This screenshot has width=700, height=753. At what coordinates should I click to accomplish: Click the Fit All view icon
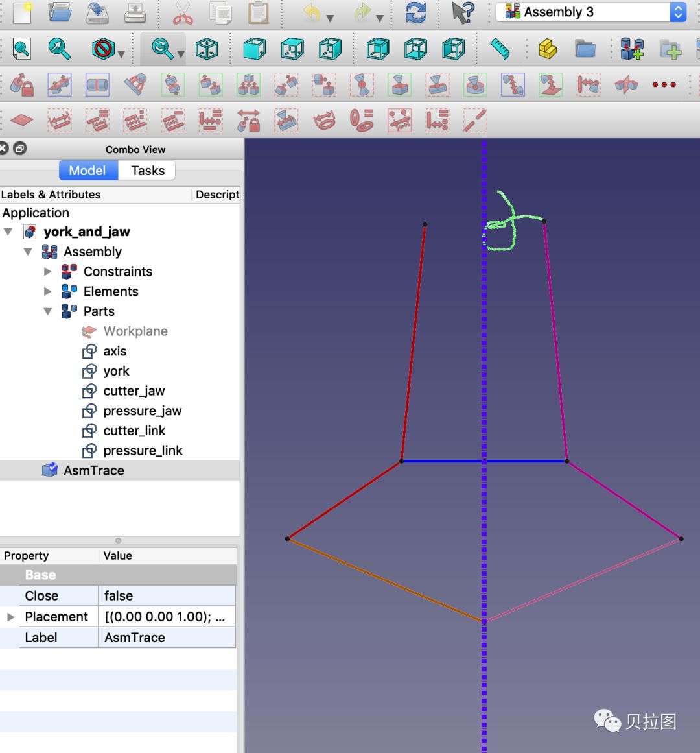click(21, 49)
